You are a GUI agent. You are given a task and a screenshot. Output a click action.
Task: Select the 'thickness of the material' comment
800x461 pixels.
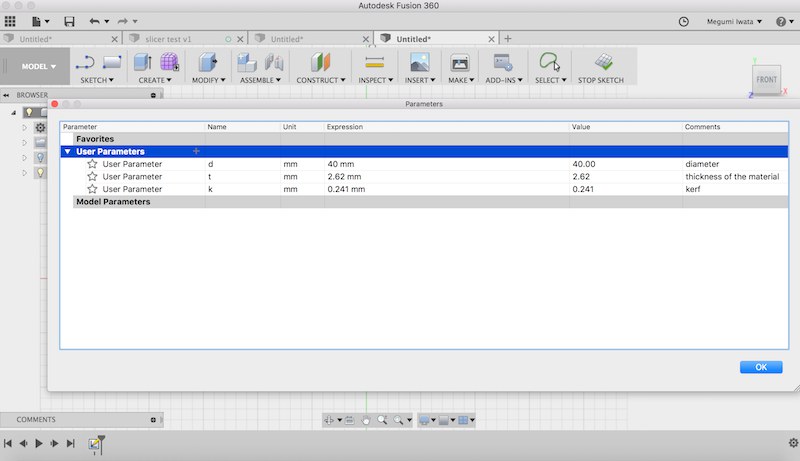732,176
